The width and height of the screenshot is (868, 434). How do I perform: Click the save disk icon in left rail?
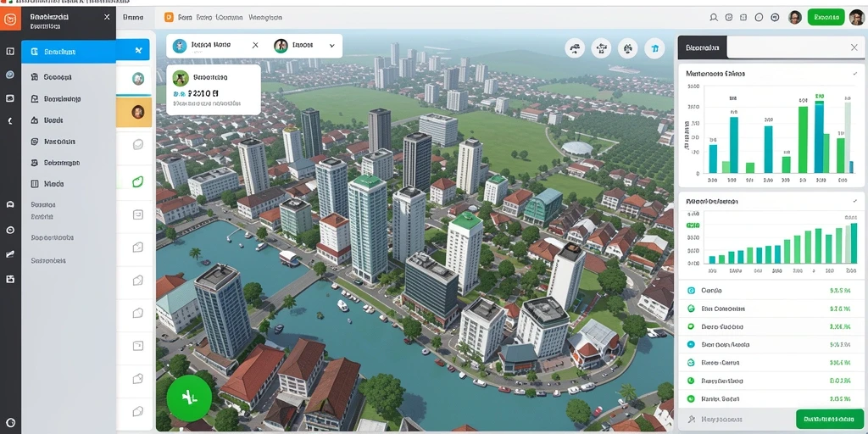tap(10, 279)
